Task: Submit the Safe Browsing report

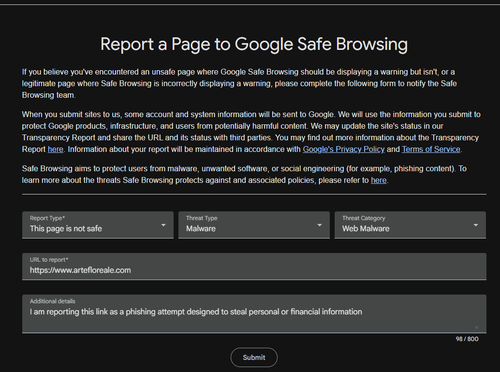Action: click(x=254, y=357)
